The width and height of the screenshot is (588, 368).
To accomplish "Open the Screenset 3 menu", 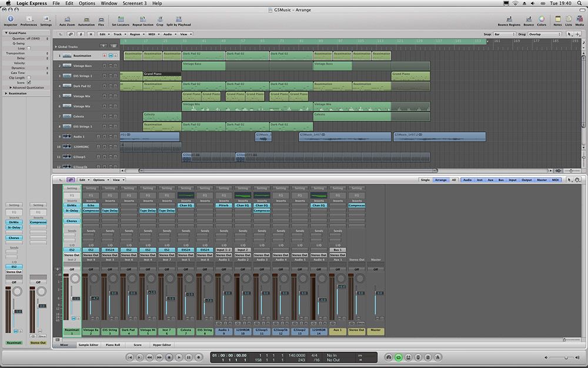I will [134, 4].
